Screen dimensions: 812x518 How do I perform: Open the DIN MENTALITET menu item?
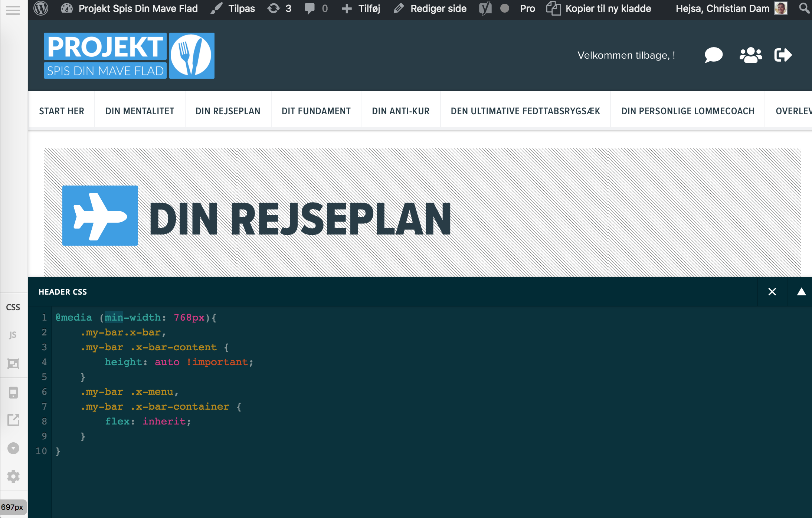point(140,111)
